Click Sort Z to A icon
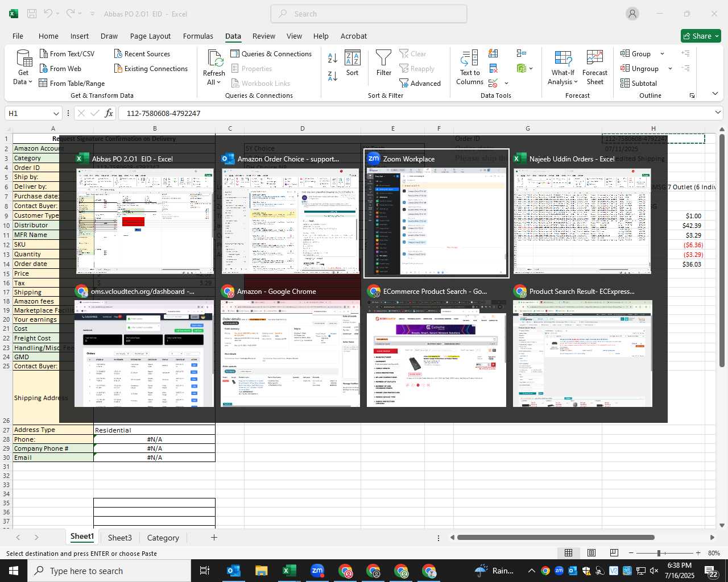Image resolution: width=728 pixels, height=582 pixels. (x=333, y=76)
